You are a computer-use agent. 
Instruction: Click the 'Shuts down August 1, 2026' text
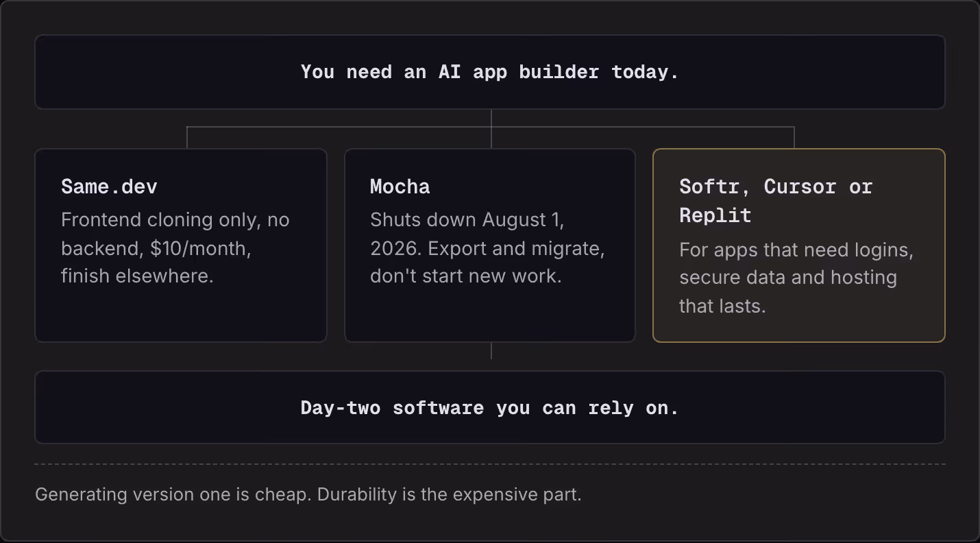click(x=487, y=248)
